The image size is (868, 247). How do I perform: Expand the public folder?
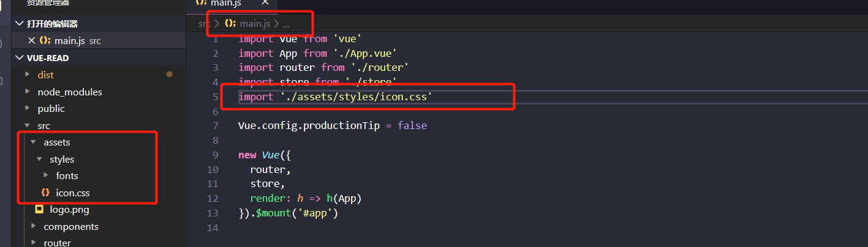(27, 108)
